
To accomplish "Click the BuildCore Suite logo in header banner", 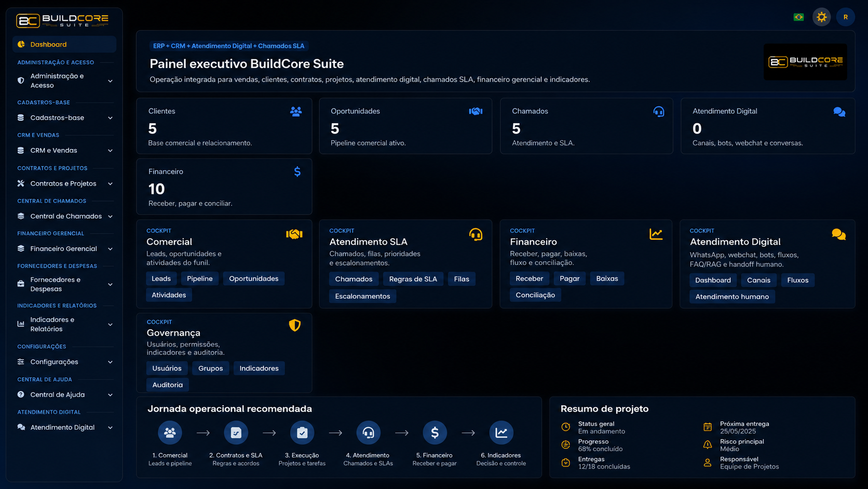I will click(x=805, y=62).
